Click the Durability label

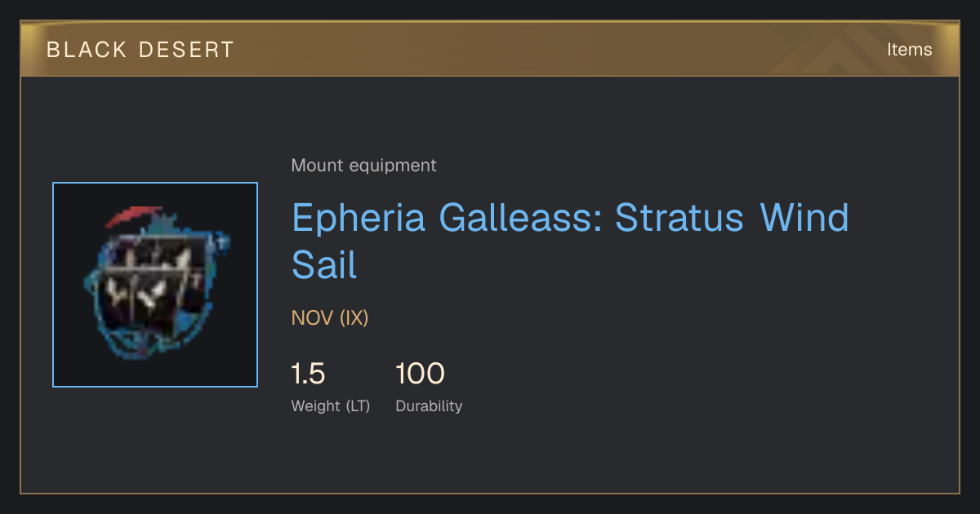tap(429, 405)
